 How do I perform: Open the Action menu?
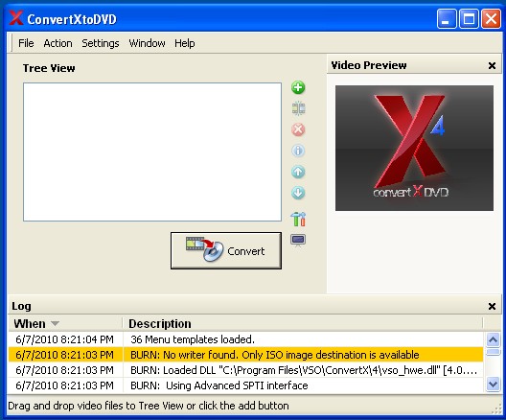coord(57,43)
